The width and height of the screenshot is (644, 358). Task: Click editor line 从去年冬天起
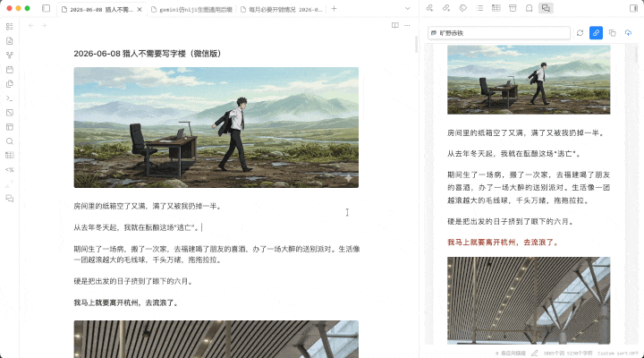[137, 227]
